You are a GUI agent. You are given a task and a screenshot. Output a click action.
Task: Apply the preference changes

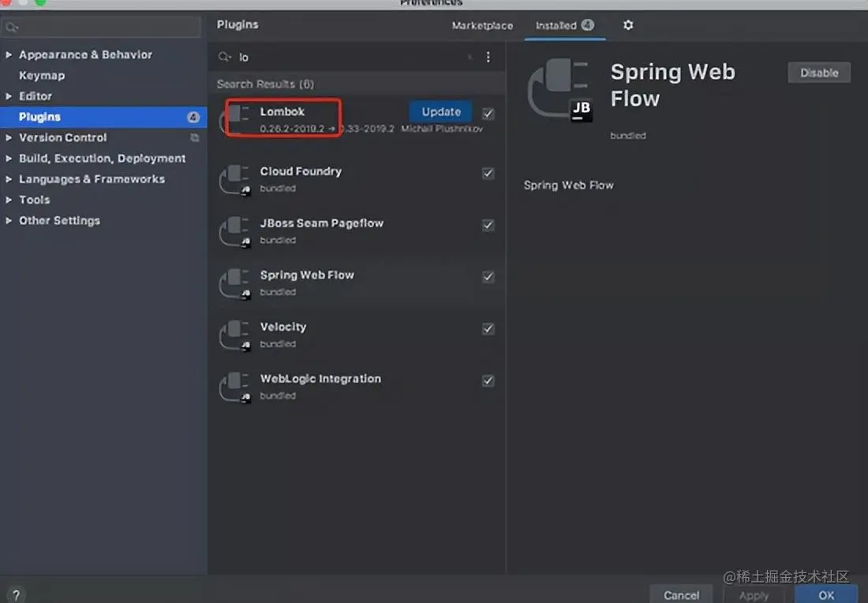pos(754,595)
